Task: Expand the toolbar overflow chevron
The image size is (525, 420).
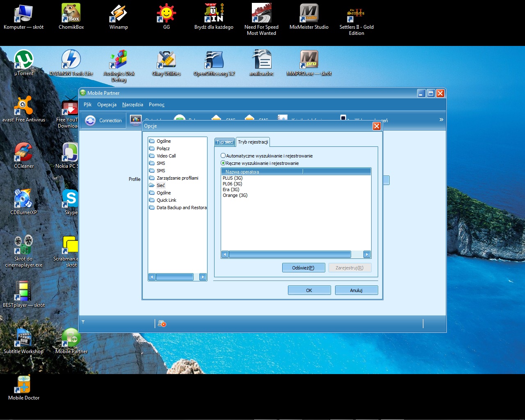Action: pos(441,120)
